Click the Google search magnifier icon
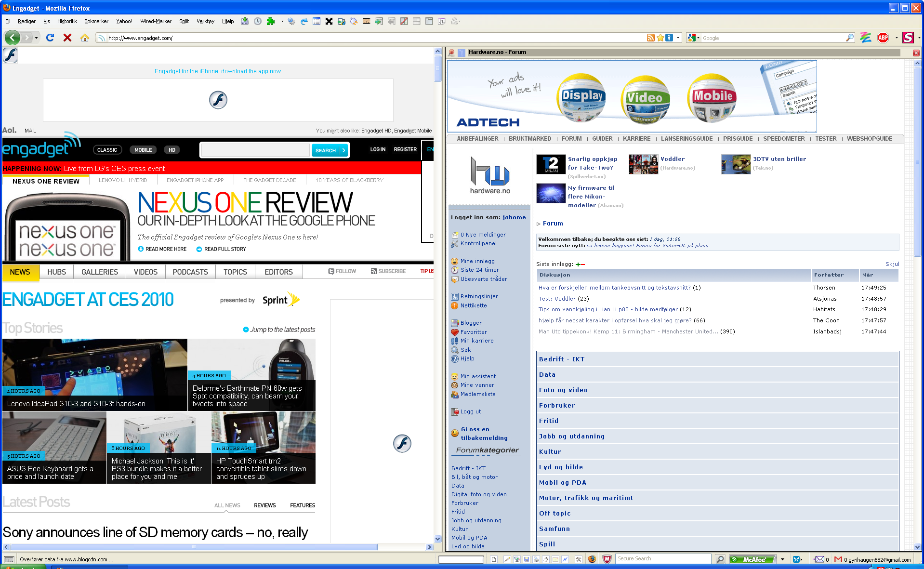The width and height of the screenshot is (924, 569). pos(850,38)
